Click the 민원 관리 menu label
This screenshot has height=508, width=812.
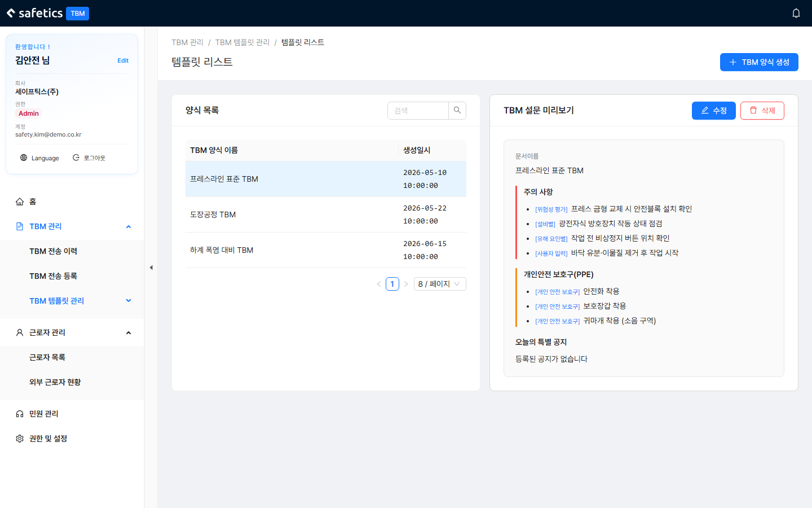coord(44,414)
